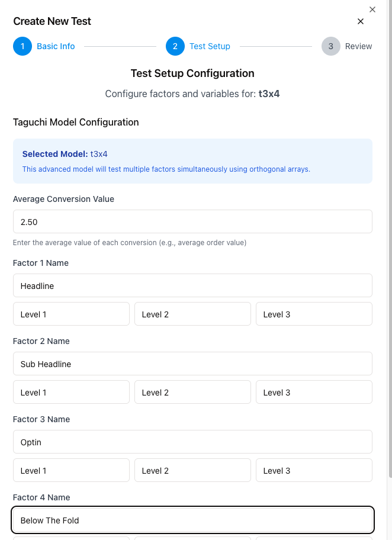Focus Headline factor's Level 1 field
The height and width of the screenshot is (540, 392).
71,314
